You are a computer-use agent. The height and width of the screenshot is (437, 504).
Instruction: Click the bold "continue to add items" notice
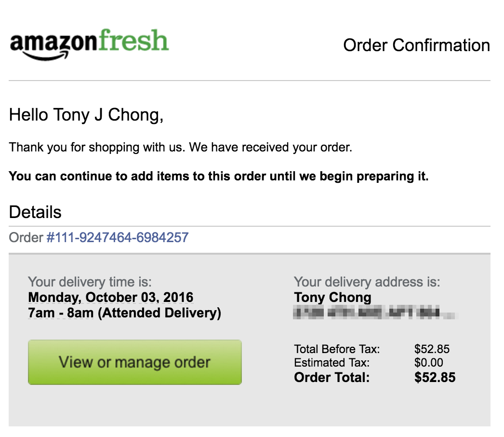point(219,177)
